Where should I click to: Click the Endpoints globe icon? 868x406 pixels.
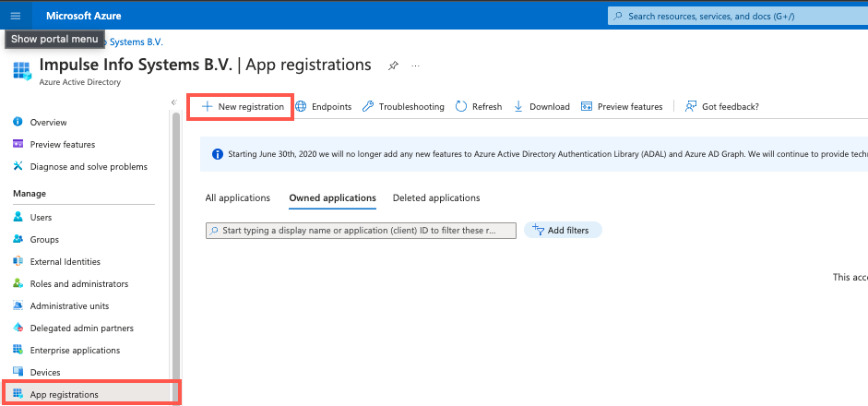[x=301, y=106]
